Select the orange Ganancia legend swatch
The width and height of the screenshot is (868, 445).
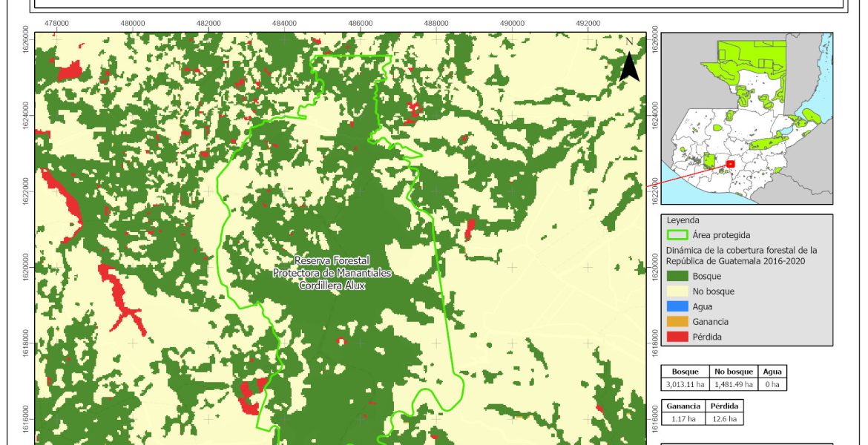pos(678,321)
